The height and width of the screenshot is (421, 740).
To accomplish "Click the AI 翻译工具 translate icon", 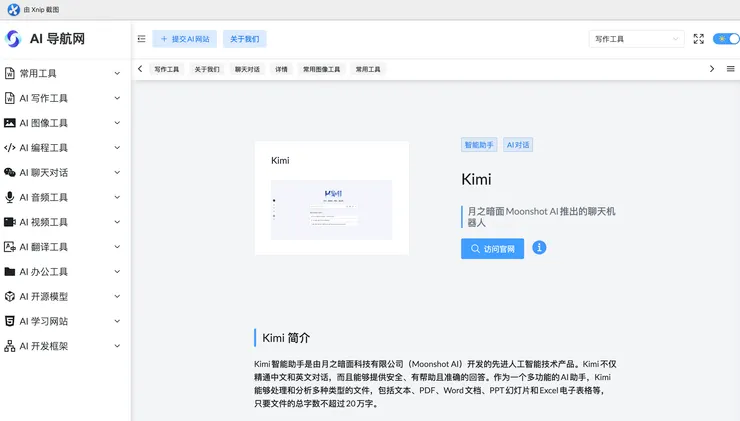I will coord(9,247).
